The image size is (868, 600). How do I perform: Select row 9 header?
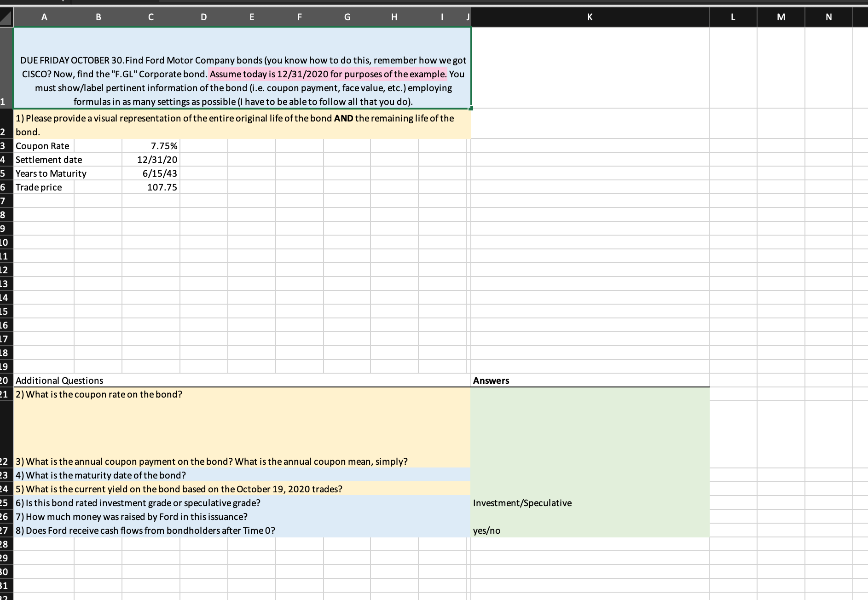[6, 229]
